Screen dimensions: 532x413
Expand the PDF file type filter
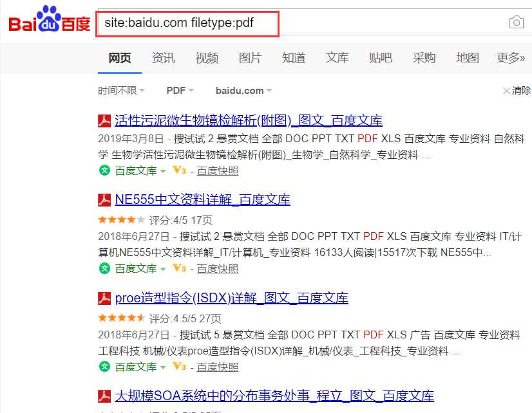[180, 91]
